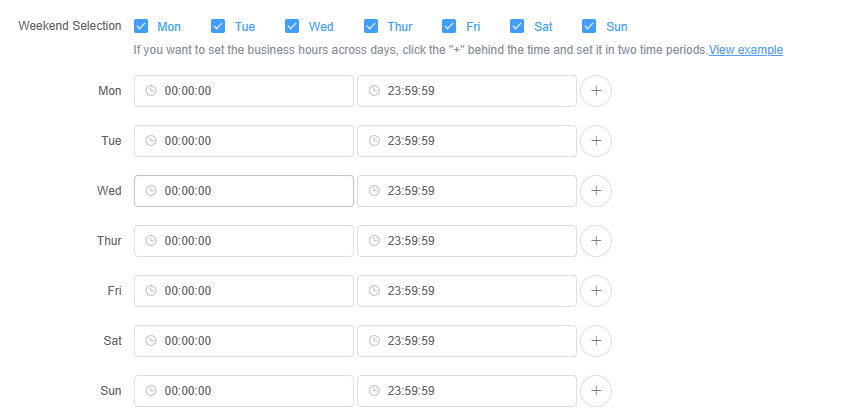Open Tuesday start time picker
The width and height of the screenshot is (852, 420).
tap(244, 141)
